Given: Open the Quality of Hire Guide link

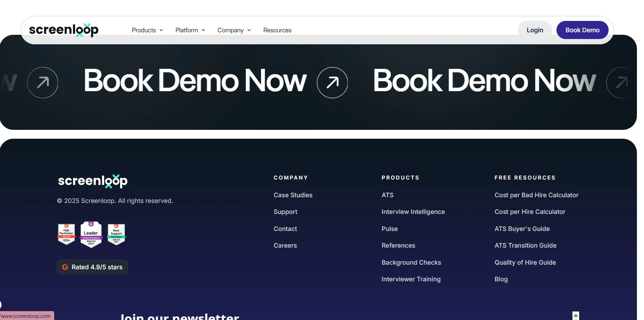Looking at the screenshot, I should coord(525,263).
